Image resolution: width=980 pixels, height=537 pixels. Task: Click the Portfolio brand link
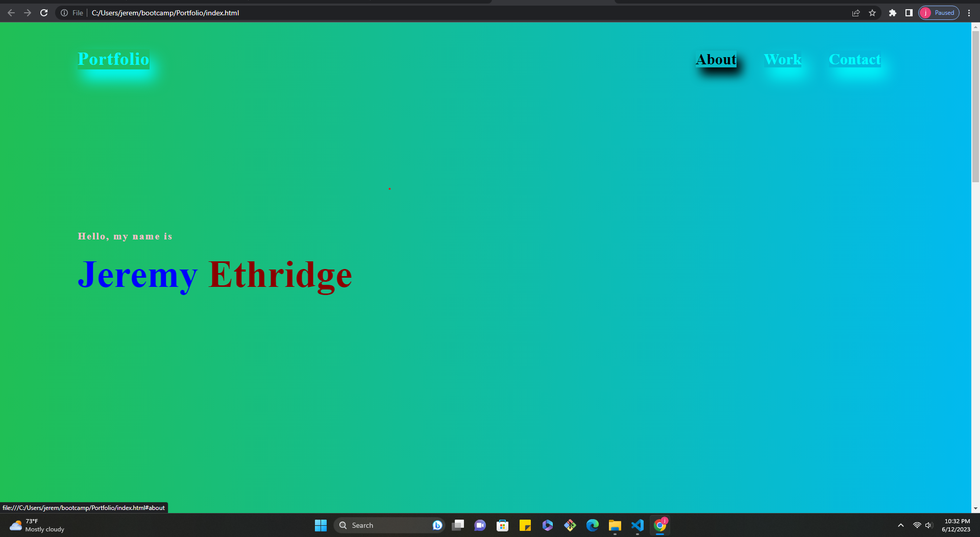(113, 60)
